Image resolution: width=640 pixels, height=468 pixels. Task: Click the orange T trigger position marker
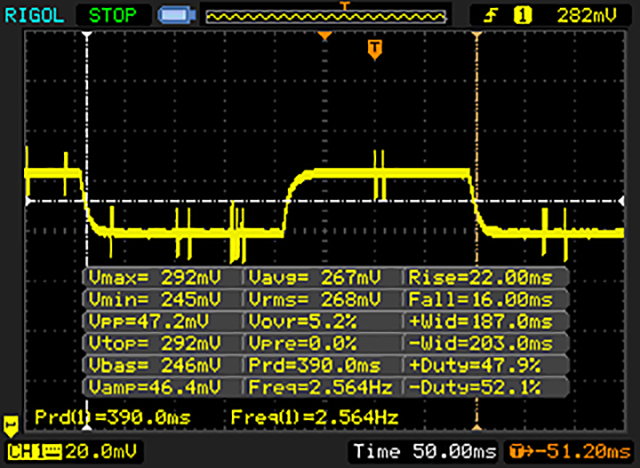click(x=374, y=48)
